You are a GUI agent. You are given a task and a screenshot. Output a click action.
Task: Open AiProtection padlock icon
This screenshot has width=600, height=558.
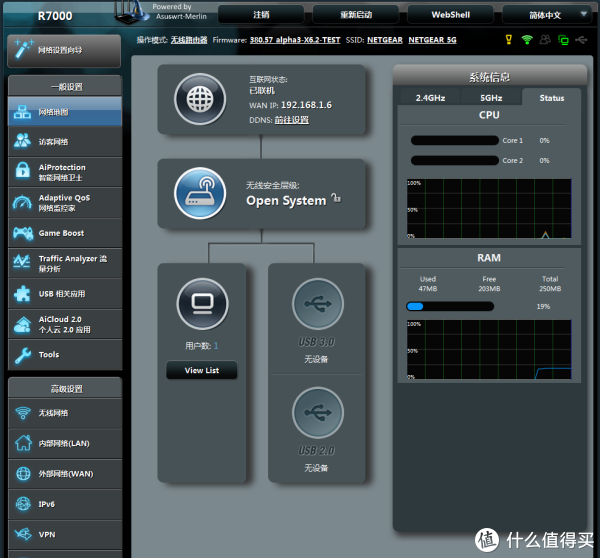point(23,170)
